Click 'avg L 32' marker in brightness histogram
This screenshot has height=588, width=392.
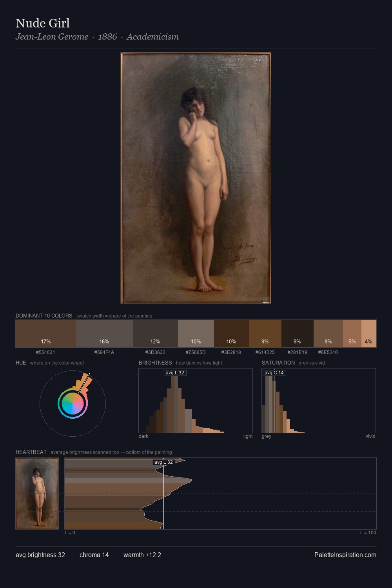[x=175, y=373]
